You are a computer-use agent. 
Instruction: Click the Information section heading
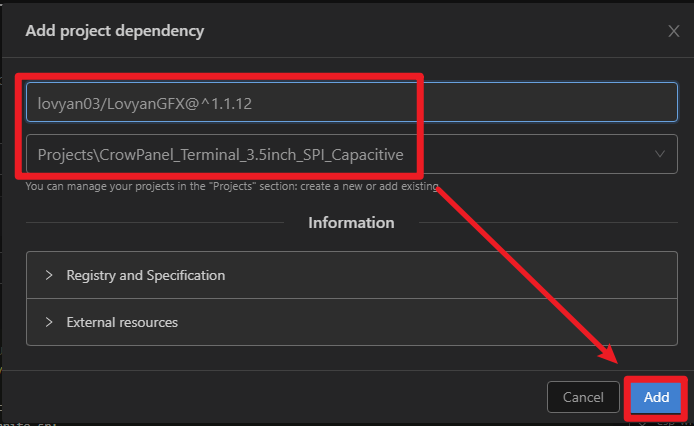[x=351, y=223]
